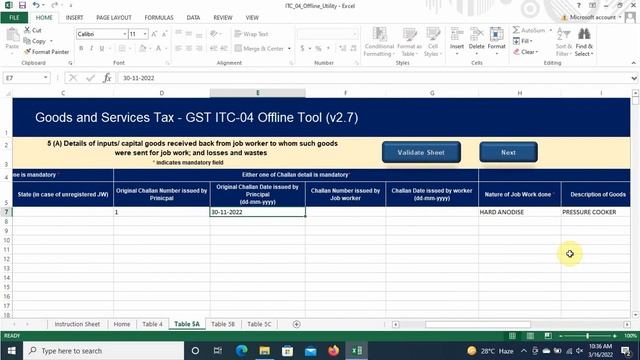The height and width of the screenshot is (360, 640).
Task: Switch to FORMULAS ribbon tab
Action: click(159, 18)
